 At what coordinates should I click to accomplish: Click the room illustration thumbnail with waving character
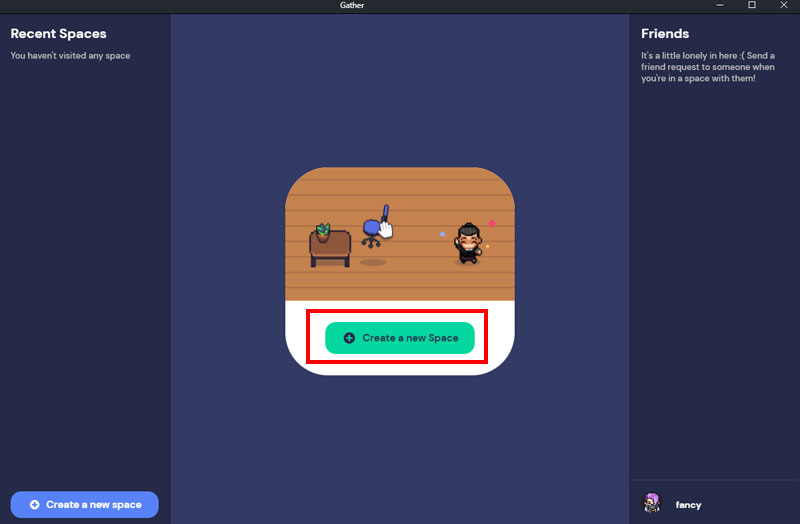[x=399, y=234]
